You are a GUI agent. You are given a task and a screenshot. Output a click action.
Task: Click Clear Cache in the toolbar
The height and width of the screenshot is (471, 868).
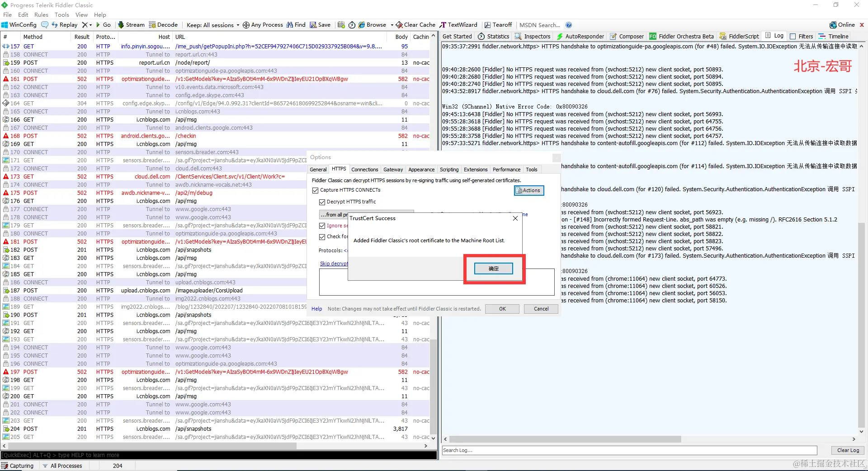click(416, 25)
